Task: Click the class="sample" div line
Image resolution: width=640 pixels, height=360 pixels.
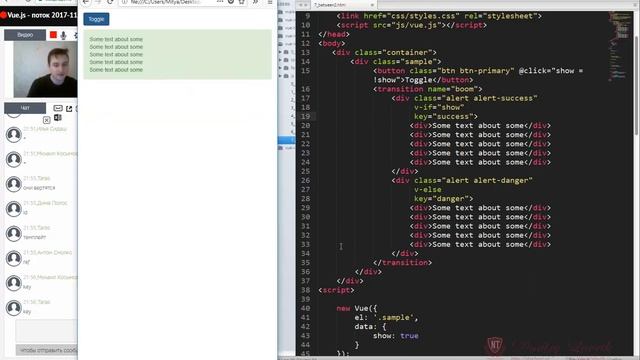Action: click(x=396, y=62)
